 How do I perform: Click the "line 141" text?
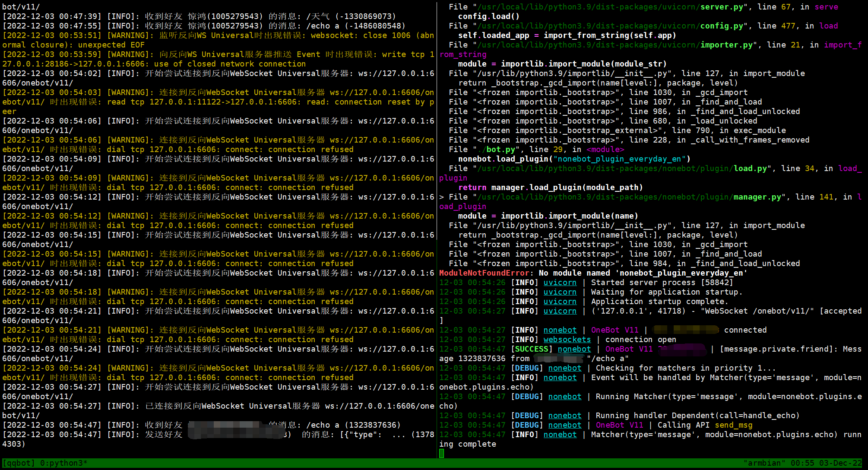[x=814, y=197]
